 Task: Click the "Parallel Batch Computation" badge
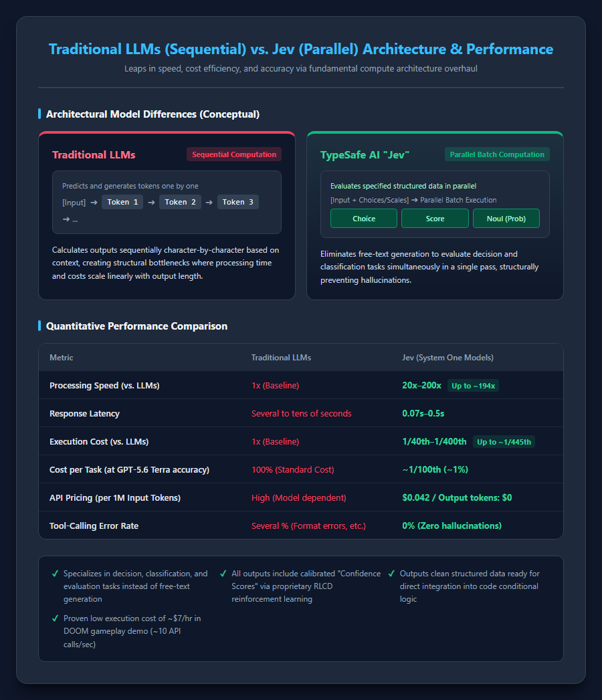[497, 154]
